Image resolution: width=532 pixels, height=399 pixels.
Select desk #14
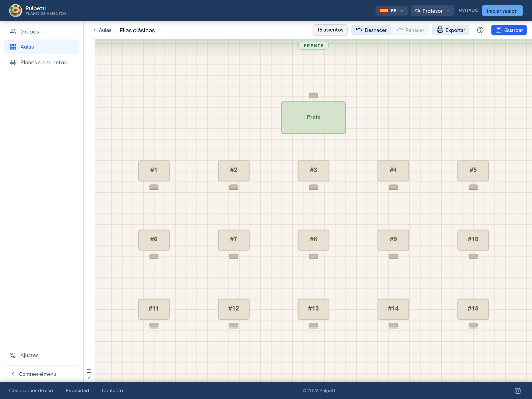(393, 309)
